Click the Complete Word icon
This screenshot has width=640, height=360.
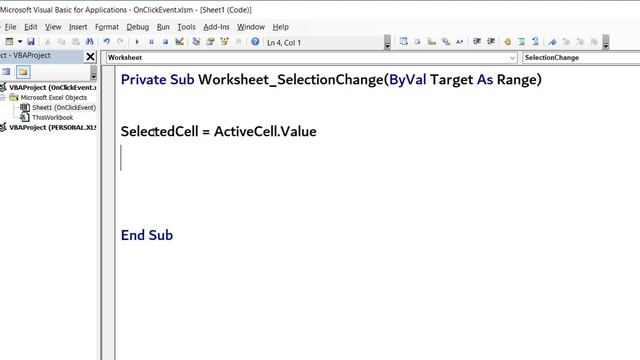[460, 42]
